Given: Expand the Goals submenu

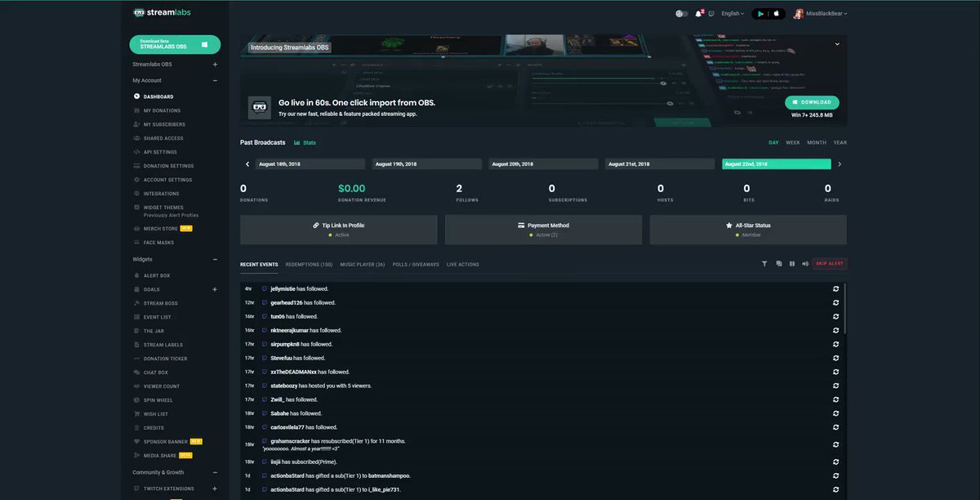Looking at the screenshot, I should (x=215, y=289).
